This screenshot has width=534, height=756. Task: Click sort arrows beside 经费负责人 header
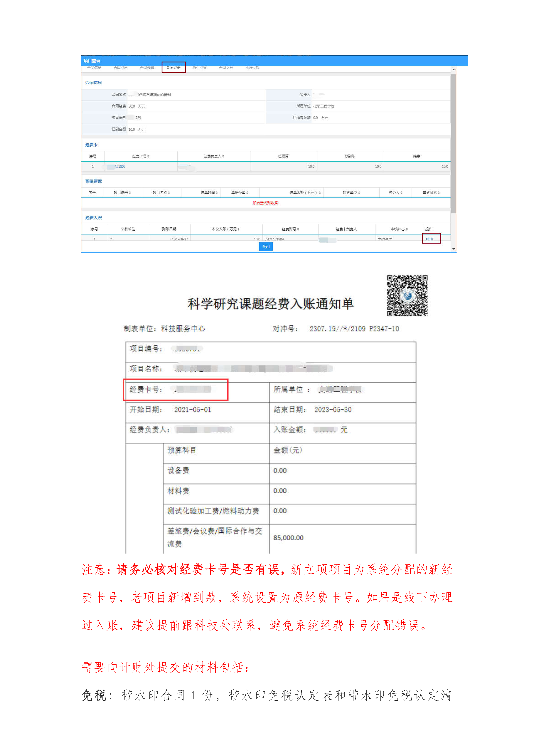tap(223, 156)
